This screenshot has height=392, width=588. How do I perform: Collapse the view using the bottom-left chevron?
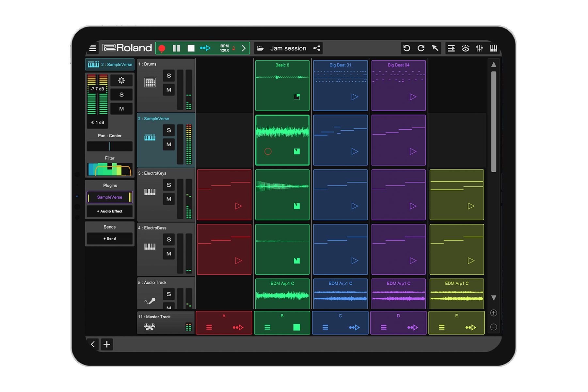(x=94, y=344)
